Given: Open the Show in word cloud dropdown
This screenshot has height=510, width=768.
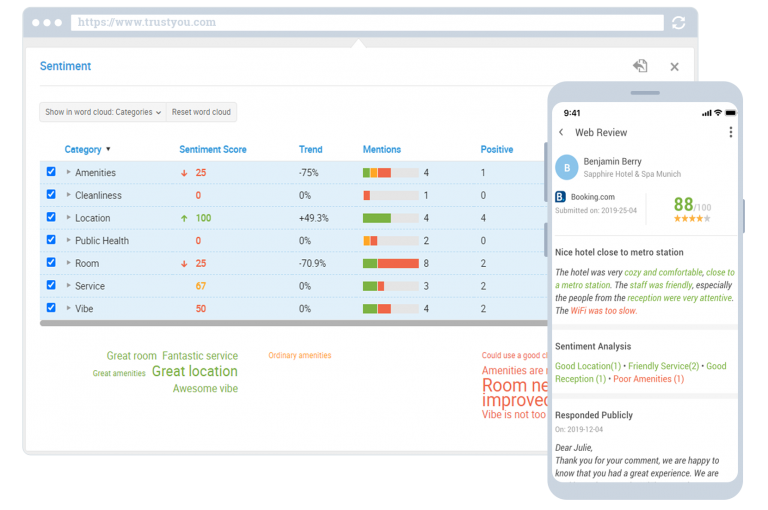Looking at the screenshot, I should [103, 112].
